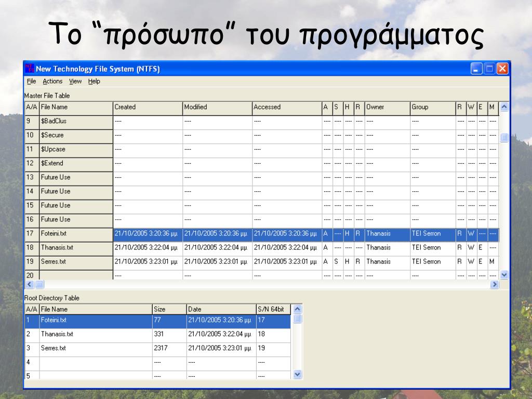
Task: Click Master File Table horizontal scroll thumb
Action: pos(39,284)
